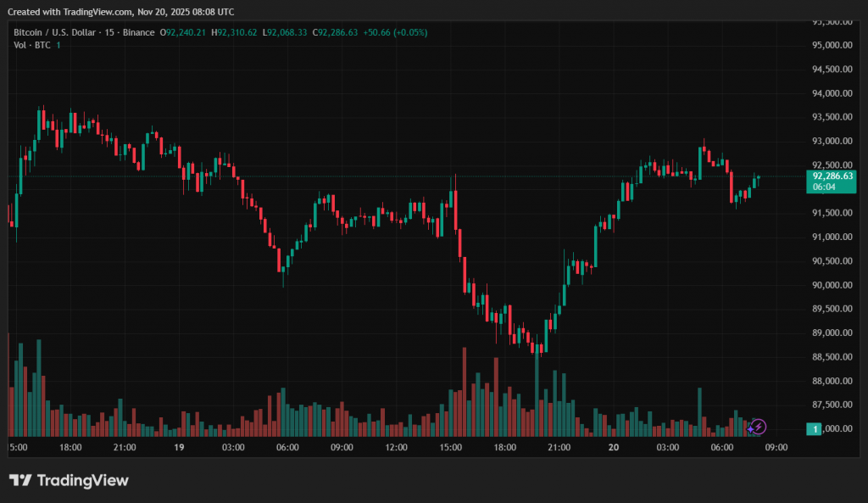The width and height of the screenshot is (868, 503).
Task: Click the green 92,286.63 current price label
Action: tap(832, 176)
